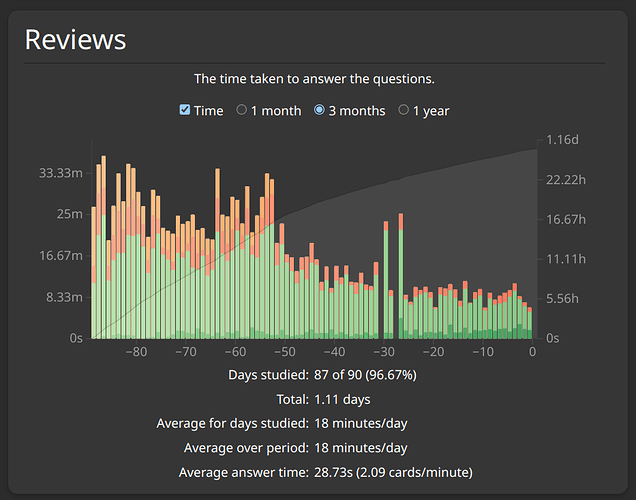Click the 16.67h right axis label
This screenshot has height=500, width=636.
pyautogui.click(x=566, y=219)
